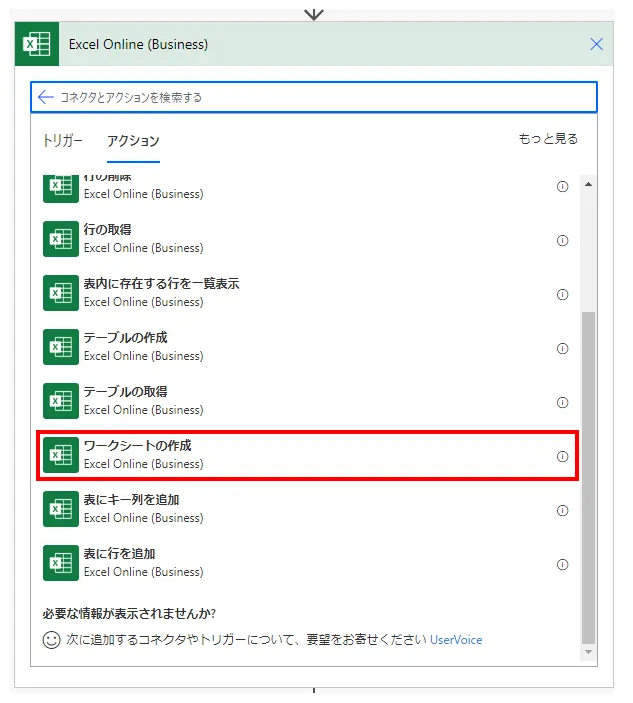This screenshot has width=633, height=703.
Task: Close the Excel Online (Business) panel
Action: (x=596, y=44)
